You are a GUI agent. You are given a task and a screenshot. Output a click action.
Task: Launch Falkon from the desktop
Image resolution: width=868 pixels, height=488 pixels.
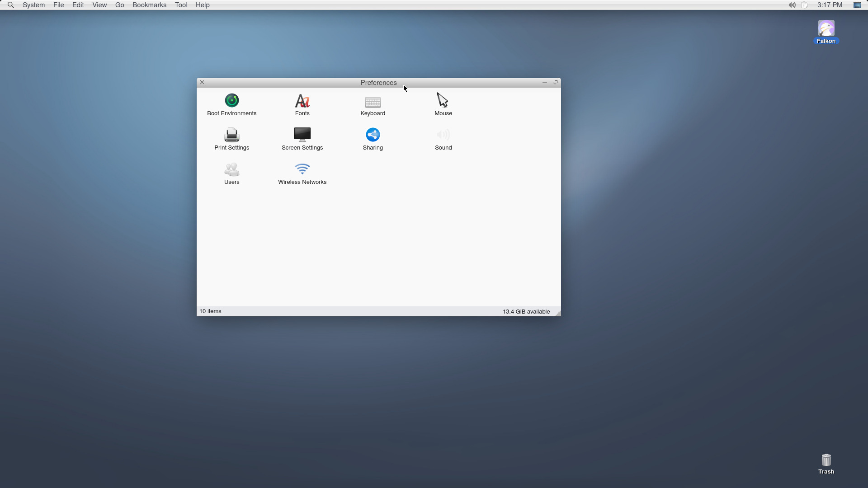point(826,31)
